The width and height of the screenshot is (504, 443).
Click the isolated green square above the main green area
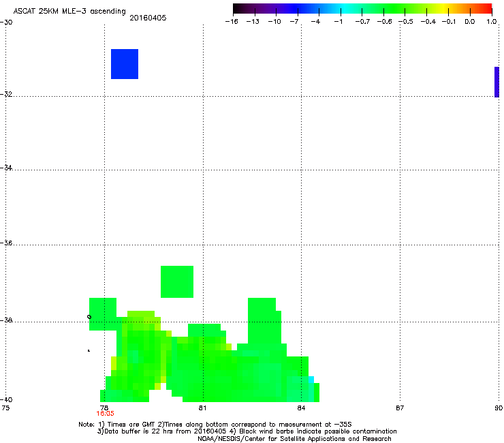177,282
